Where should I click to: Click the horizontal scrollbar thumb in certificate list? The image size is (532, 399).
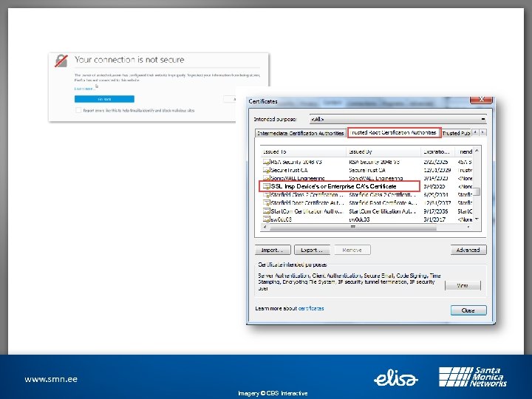point(353,227)
